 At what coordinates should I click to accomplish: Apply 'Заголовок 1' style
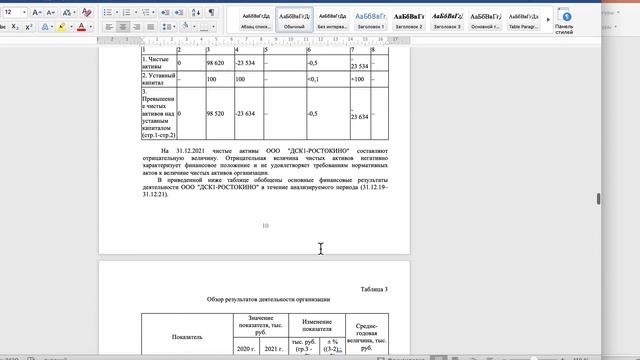point(370,20)
